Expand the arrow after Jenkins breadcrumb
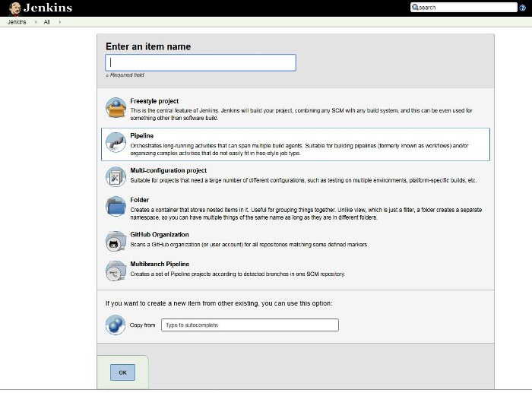 34,22
